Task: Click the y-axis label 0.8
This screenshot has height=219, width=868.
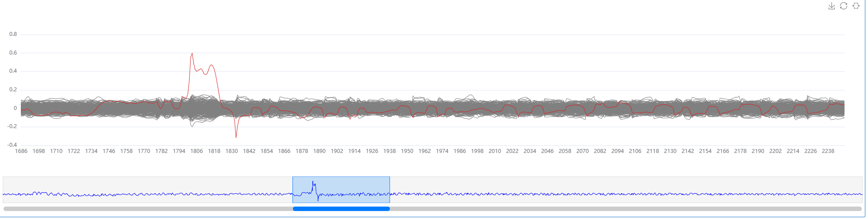Action: [x=13, y=34]
